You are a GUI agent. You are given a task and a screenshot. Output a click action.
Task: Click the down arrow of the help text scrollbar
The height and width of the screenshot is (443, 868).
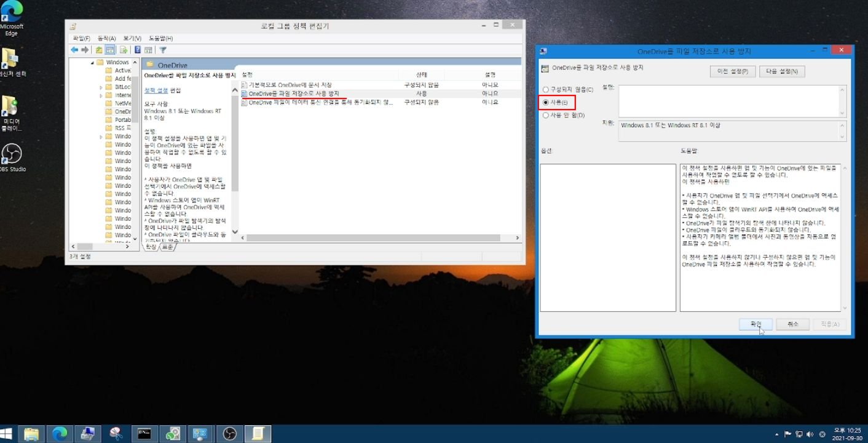click(844, 308)
